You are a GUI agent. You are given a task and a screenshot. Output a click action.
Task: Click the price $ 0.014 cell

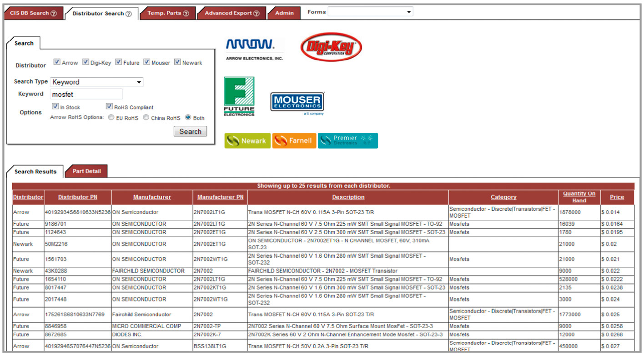pyautogui.click(x=617, y=212)
